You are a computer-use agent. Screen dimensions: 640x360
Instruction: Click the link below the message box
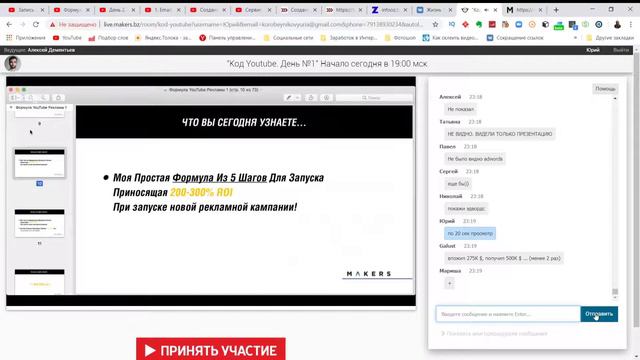click(x=494, y=333)
